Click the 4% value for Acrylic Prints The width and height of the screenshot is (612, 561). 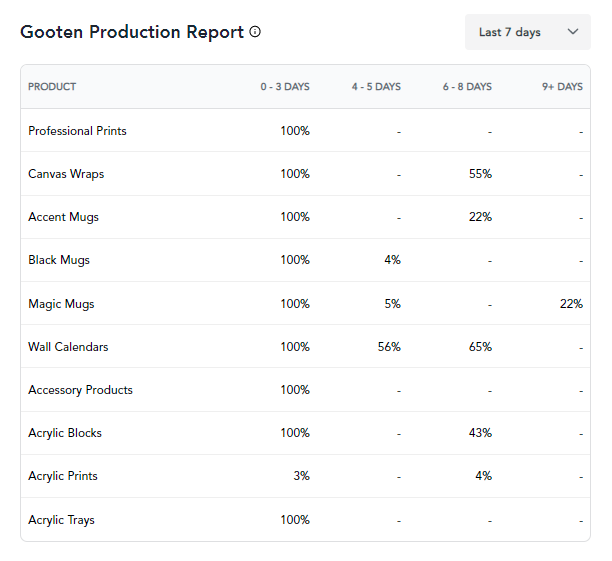click(x=483, y=476)
